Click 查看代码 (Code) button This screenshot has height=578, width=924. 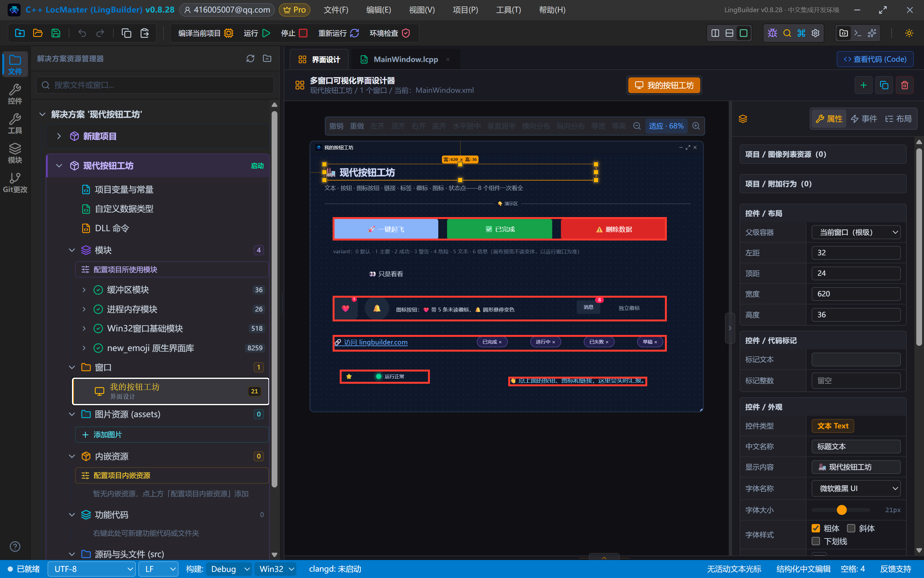pos(875,59)
